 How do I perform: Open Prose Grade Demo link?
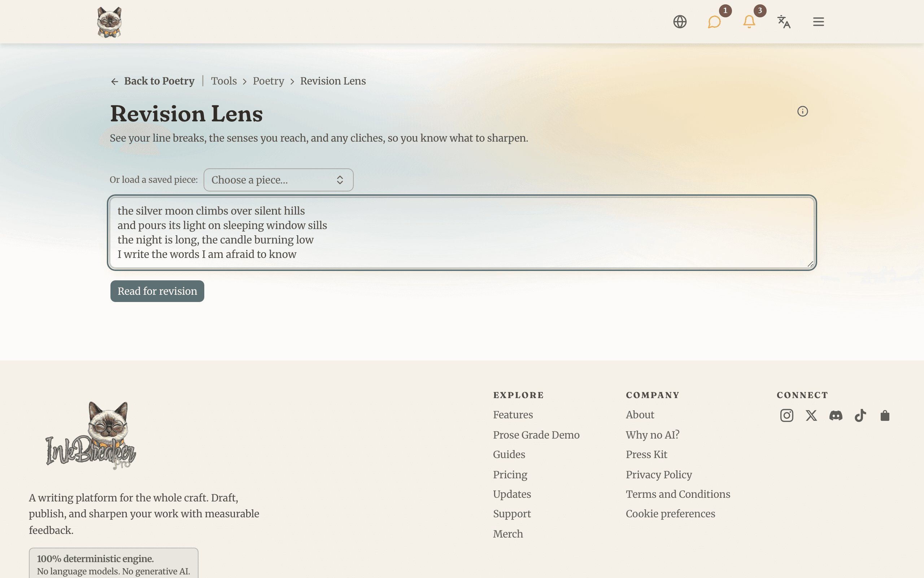coord(536,435)
